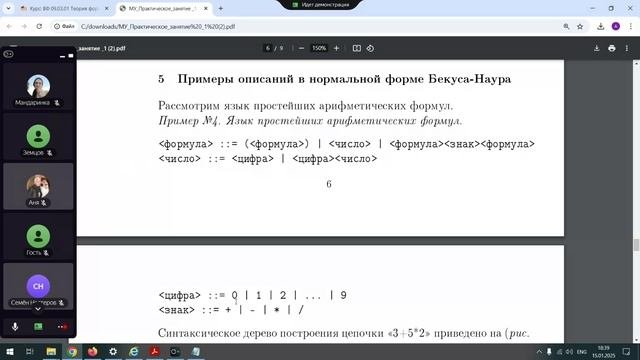Open File Explorer from taskbar
The height and width of the screenshot is (360, 640).
[51, 351]
